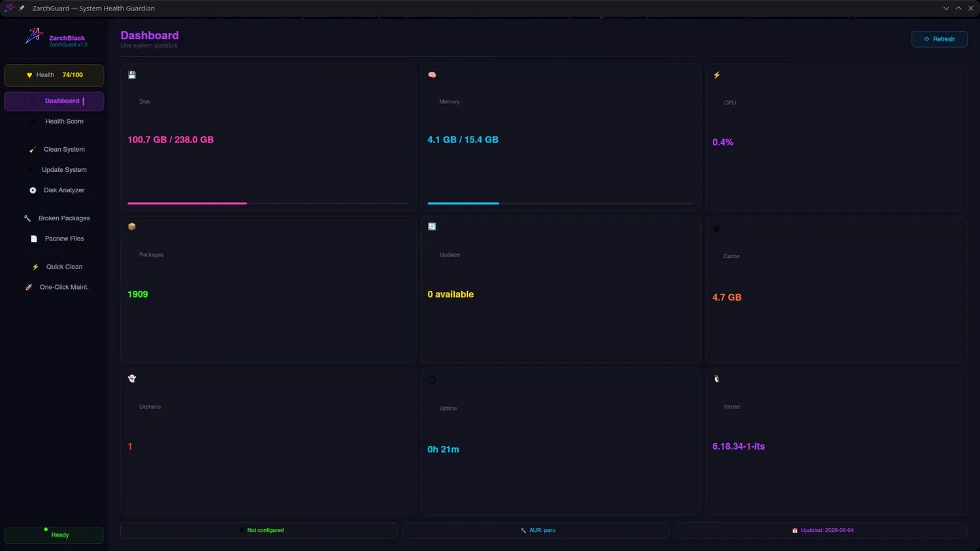This screenshot has height=551, width=980.
Task: Maximize the ZarchGuard window
Action: [958, 8]
